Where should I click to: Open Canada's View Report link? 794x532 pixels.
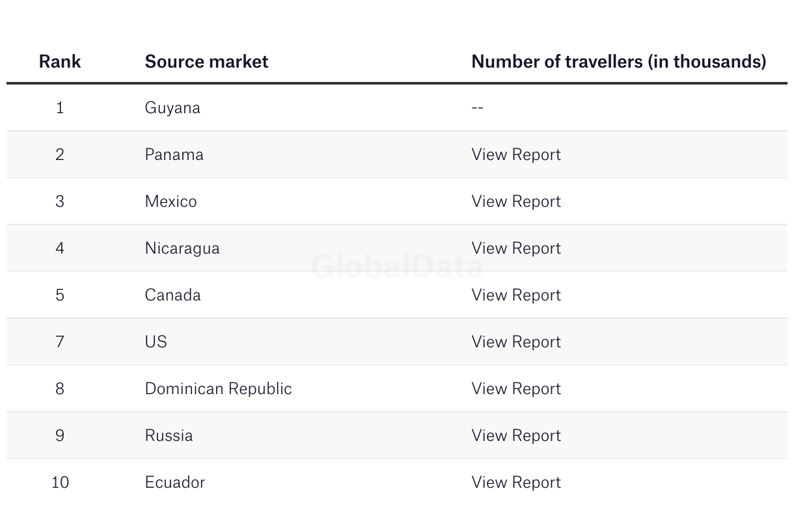515,295
